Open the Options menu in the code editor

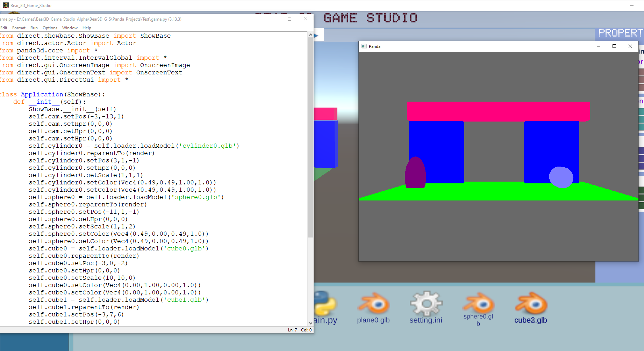[50, 28]
